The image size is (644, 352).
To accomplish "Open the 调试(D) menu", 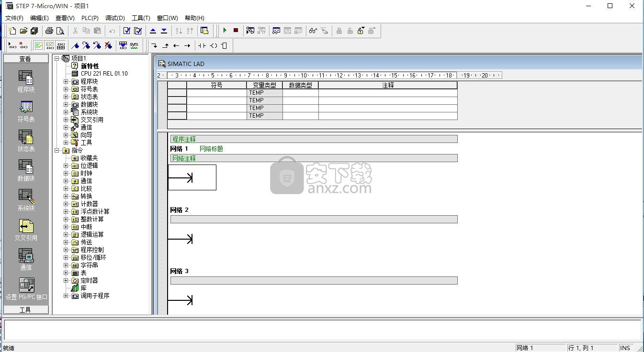I will (115, 18).
